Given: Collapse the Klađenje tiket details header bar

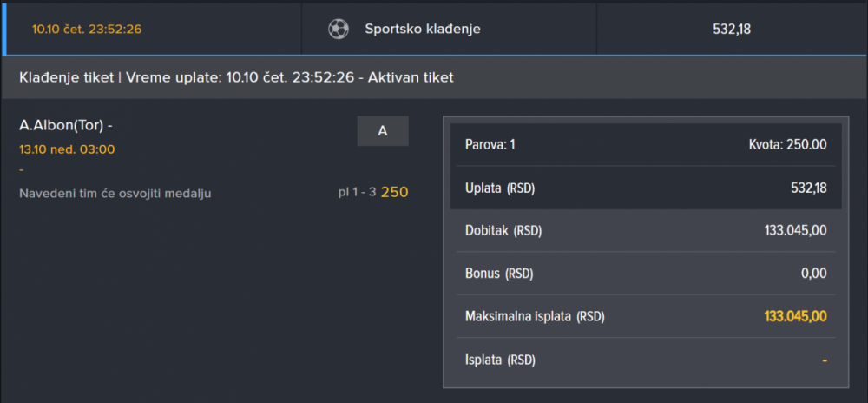Looking at the screenshot, I should click(434, 77).
